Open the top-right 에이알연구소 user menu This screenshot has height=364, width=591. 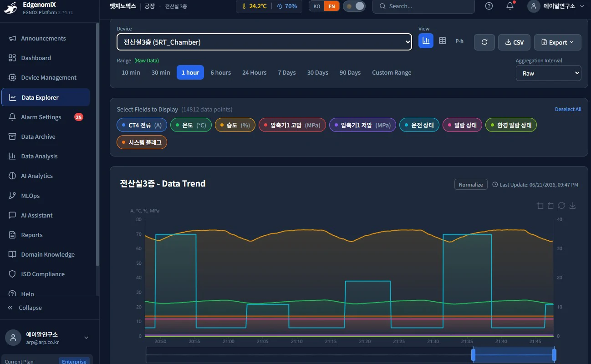556,6
